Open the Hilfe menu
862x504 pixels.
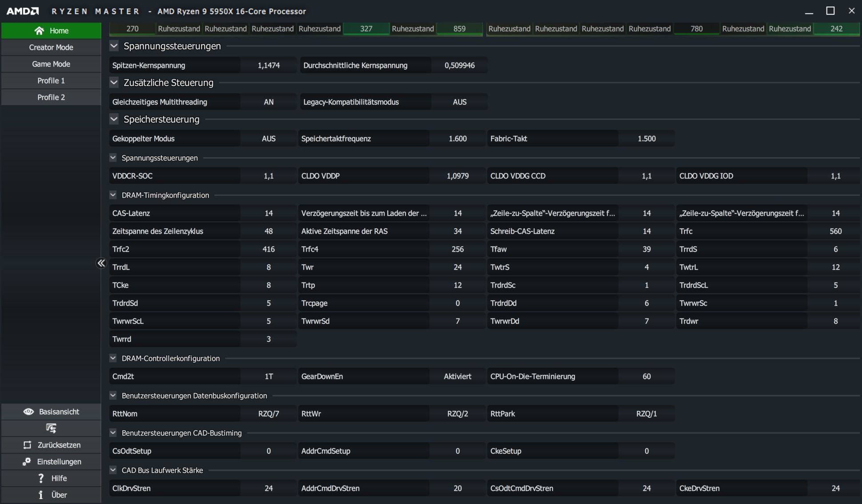pos(51,478)
